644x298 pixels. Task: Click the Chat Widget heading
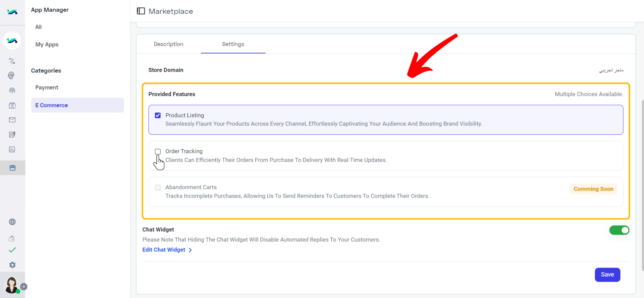click(x=158, y=230)
